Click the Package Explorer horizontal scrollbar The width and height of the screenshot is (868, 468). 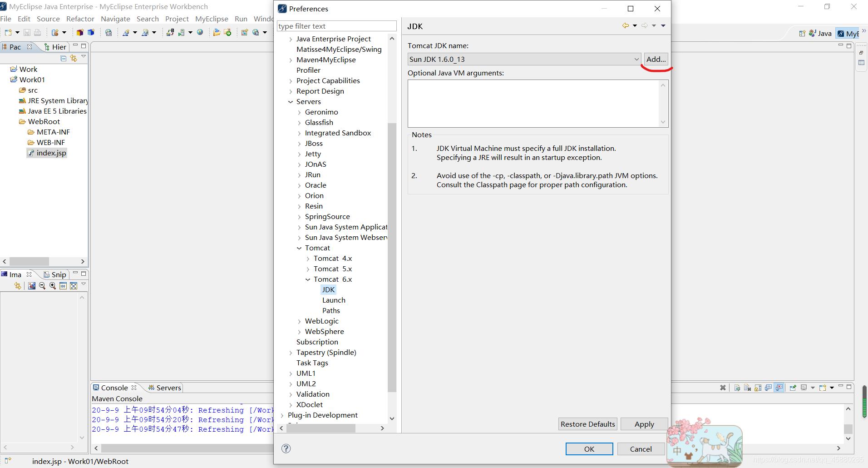coord(29,261)
